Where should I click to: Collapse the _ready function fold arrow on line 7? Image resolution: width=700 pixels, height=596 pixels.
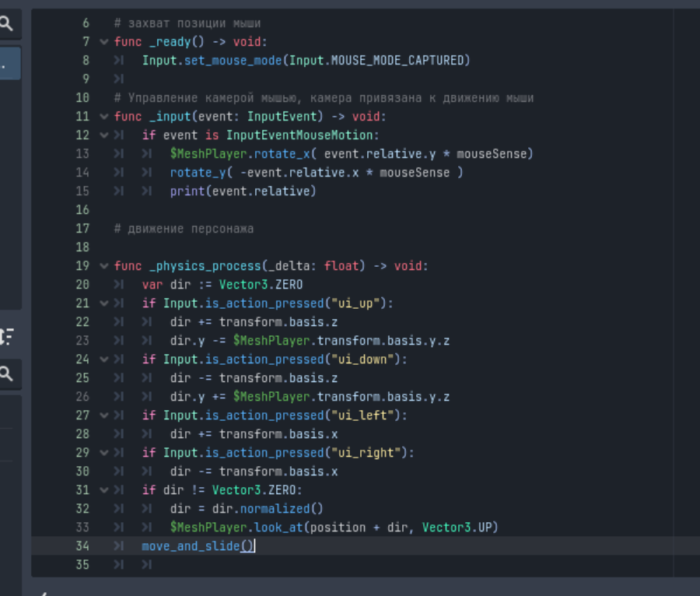click(x=104, y=42)
